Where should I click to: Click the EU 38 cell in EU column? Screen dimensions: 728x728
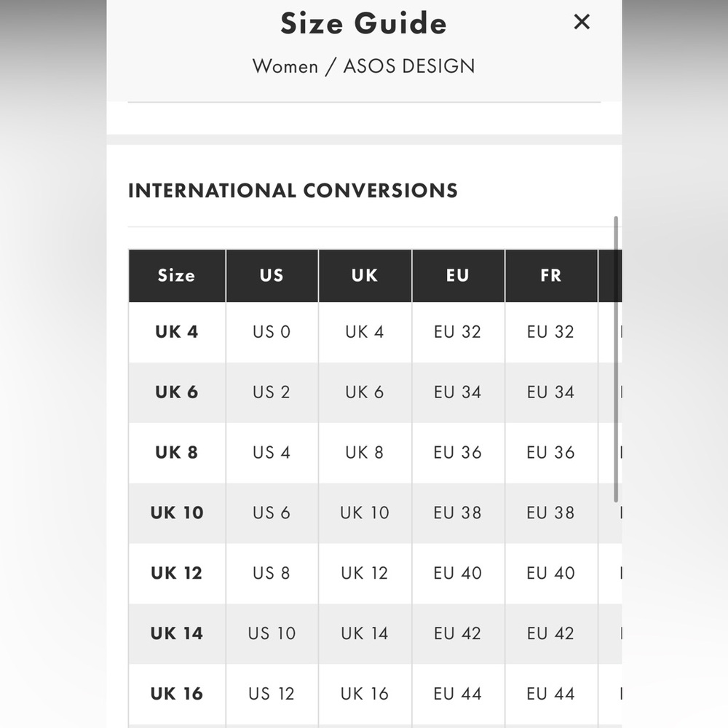coord(458,513)
